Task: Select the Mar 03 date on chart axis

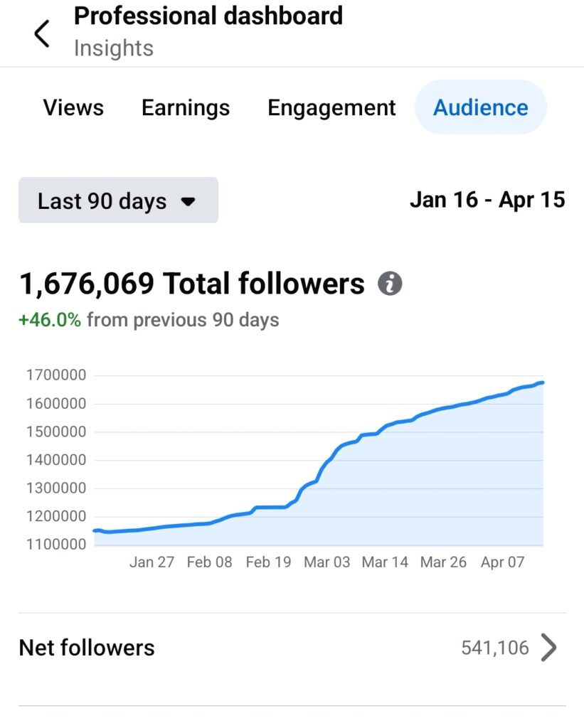Action: 326,562
